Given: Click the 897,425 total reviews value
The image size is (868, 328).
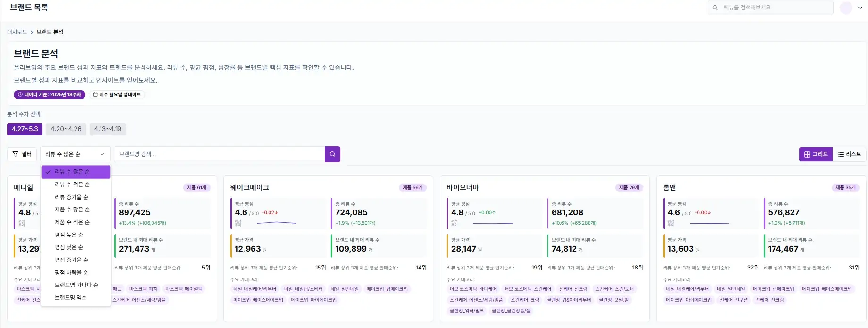Looking at the screenshot, I should (x=135, y=213).
